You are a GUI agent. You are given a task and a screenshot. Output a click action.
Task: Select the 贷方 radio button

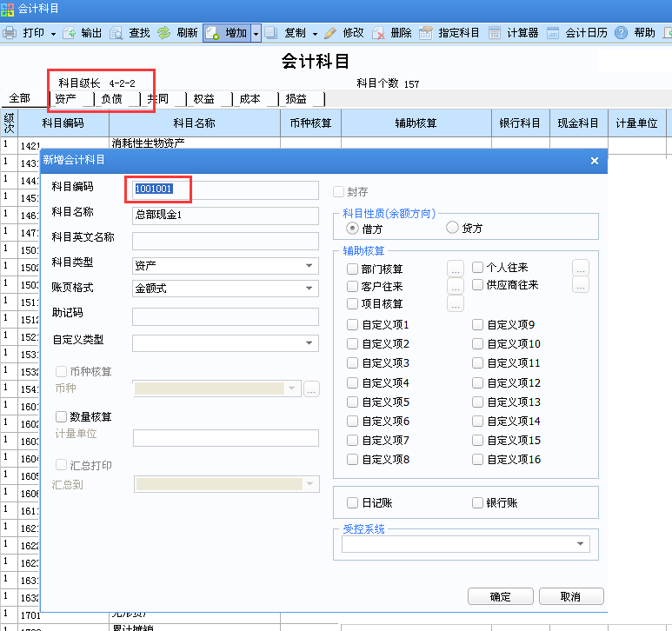tap(452, 228)
